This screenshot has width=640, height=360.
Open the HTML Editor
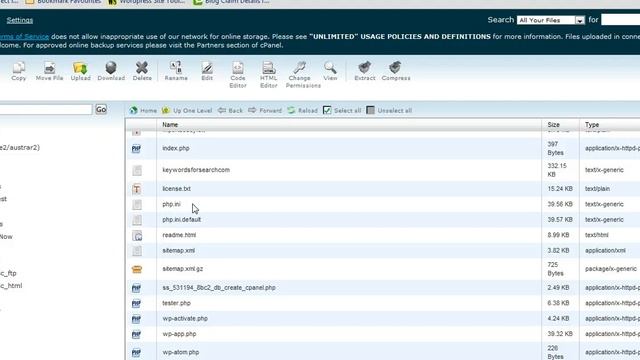tap(269, 74)
